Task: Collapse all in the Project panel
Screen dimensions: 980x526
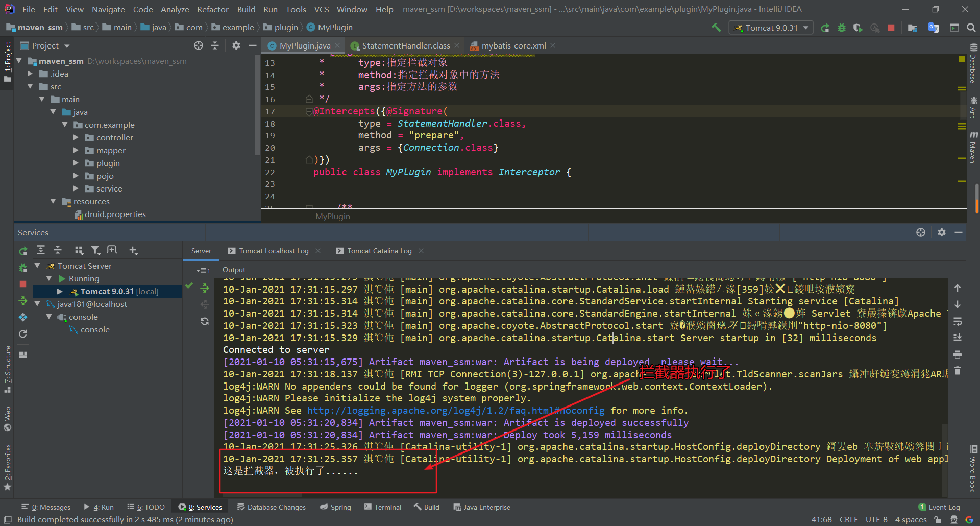Action: point(215,45)
